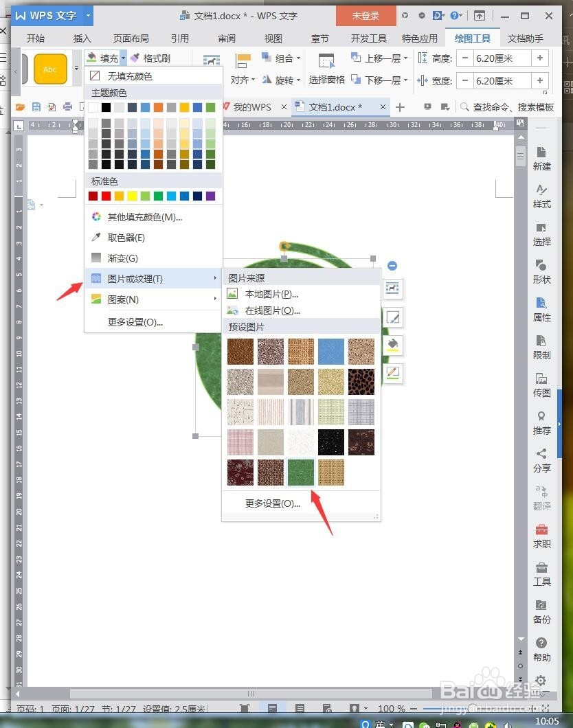Open the 选择窗格 selection pane
573x728 pixels.
326,69
